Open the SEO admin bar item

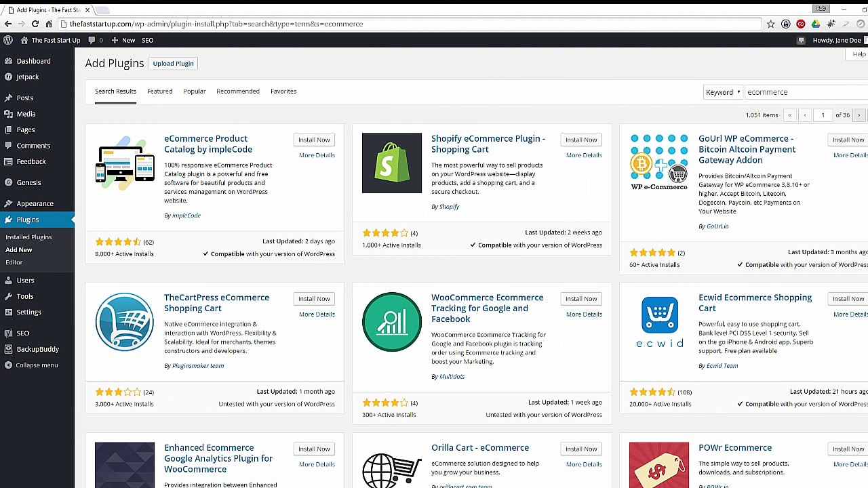point(147,40)
